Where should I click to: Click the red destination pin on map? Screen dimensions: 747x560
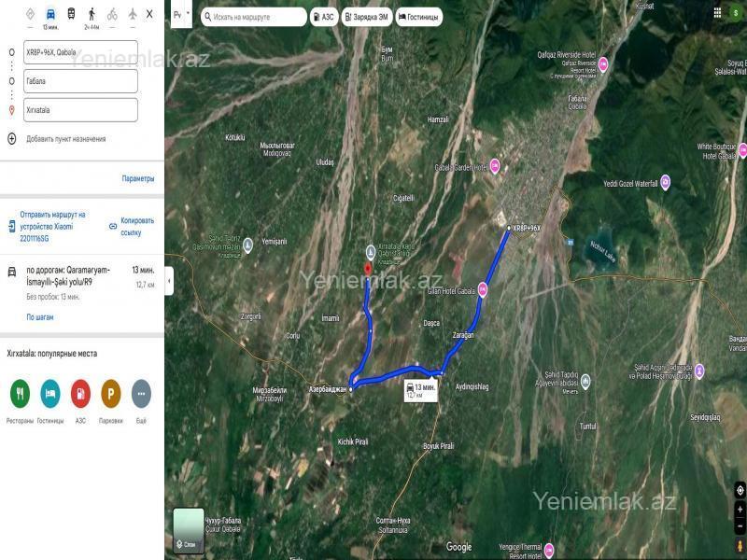point(368,269)
